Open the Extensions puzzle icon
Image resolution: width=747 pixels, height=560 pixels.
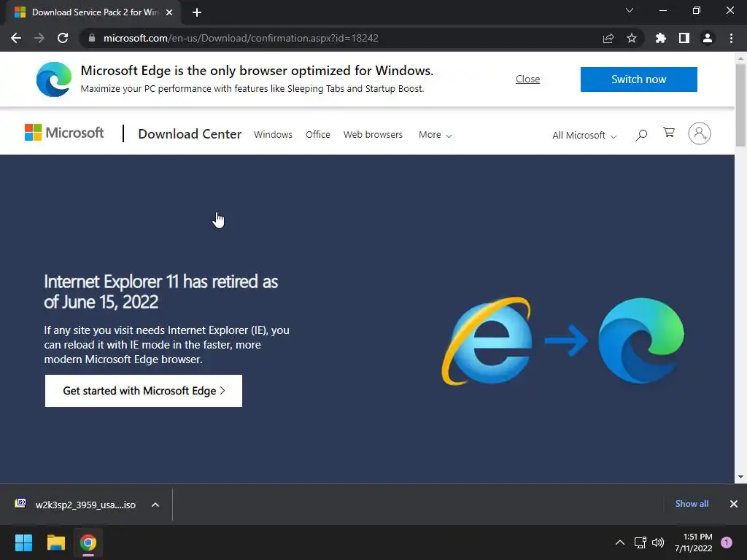(x=660, y=38)
